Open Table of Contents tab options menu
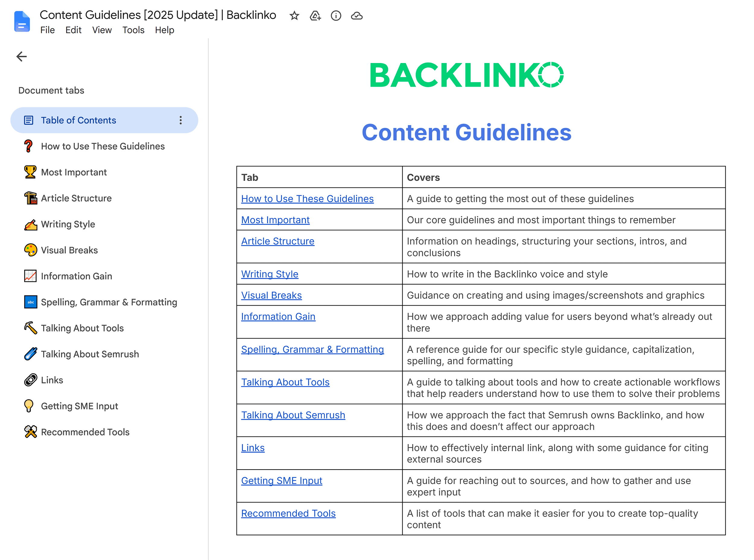Viewport: 754px width, 560px height. tap(180, 120)
